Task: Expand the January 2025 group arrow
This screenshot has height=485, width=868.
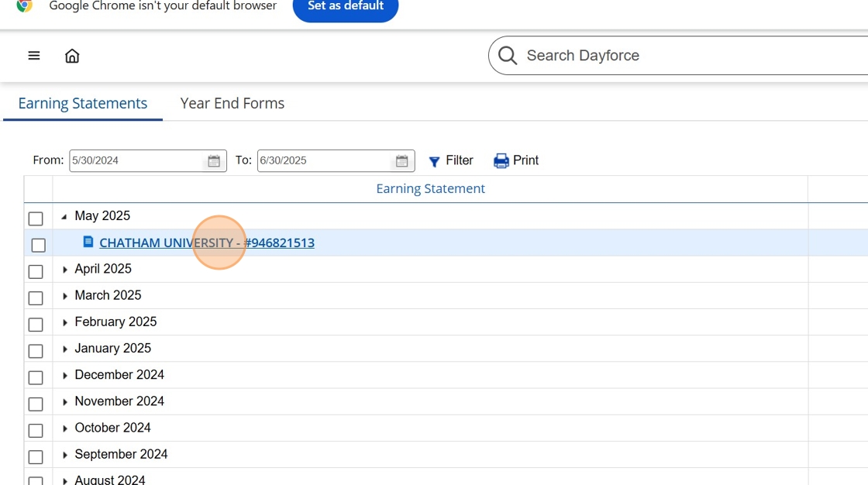Action: [65, 349]
